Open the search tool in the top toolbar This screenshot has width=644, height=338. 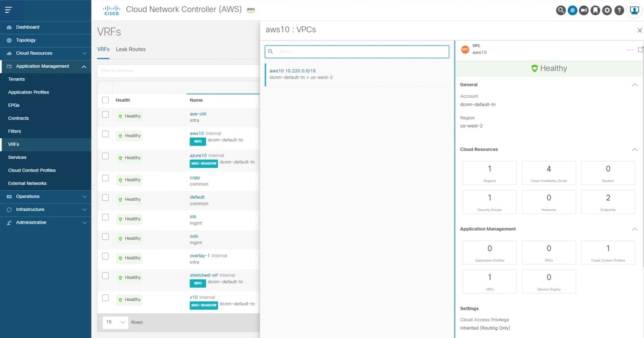click(x=561, y=10)
